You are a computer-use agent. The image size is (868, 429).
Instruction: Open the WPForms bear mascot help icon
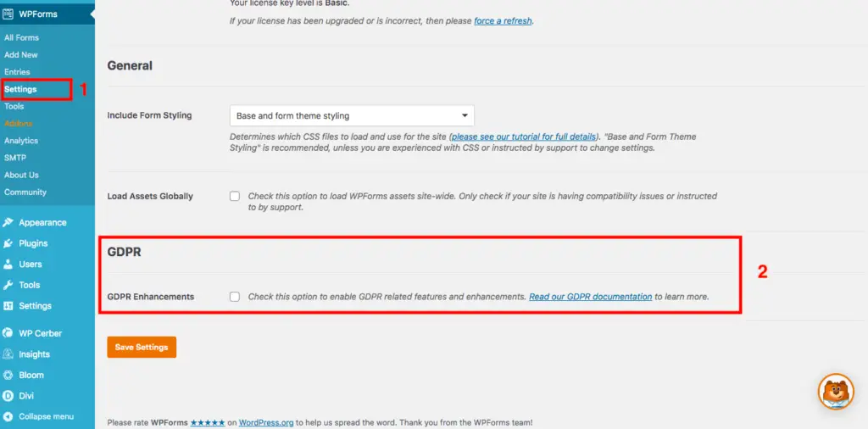pyautogui.click(x=836, y=392)
